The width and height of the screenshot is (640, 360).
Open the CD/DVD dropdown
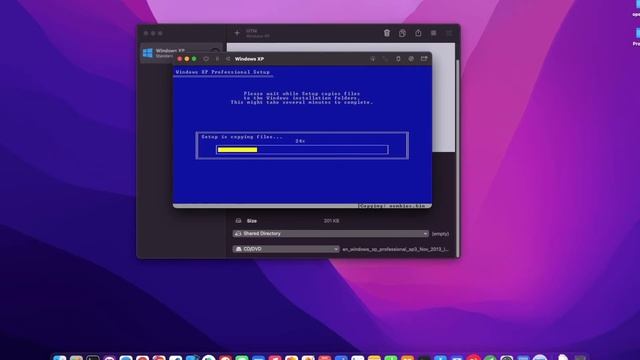click(286, 249)
